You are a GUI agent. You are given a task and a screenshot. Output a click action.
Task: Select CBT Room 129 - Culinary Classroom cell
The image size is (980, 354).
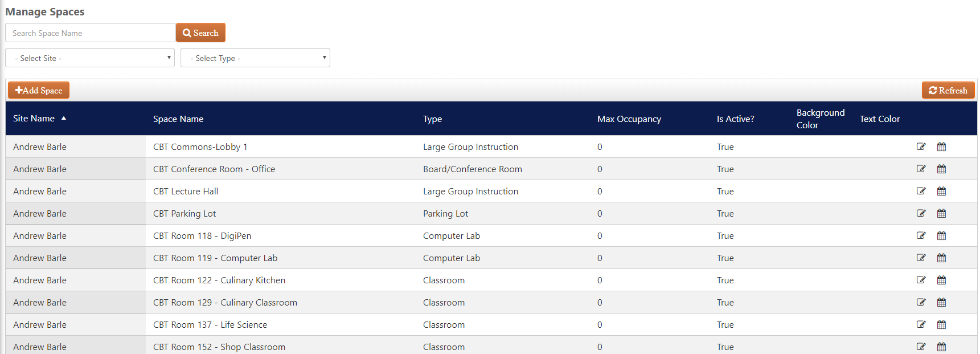click(281, 302)
